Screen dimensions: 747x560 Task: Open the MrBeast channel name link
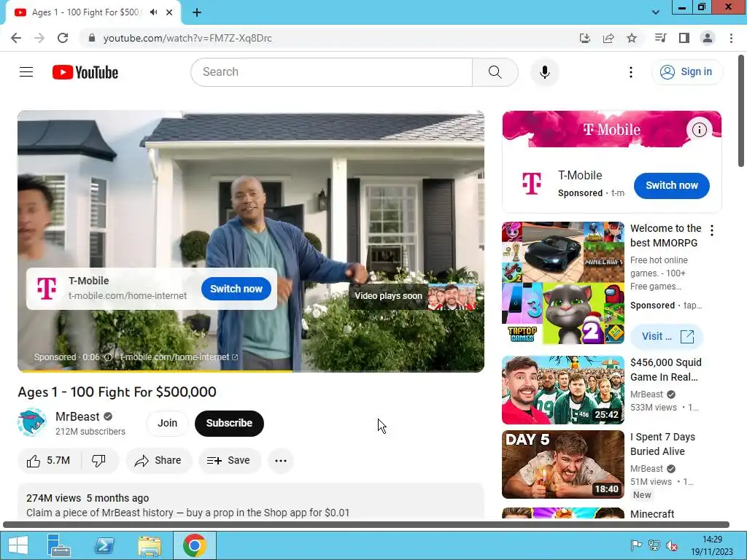pos(77,416)
